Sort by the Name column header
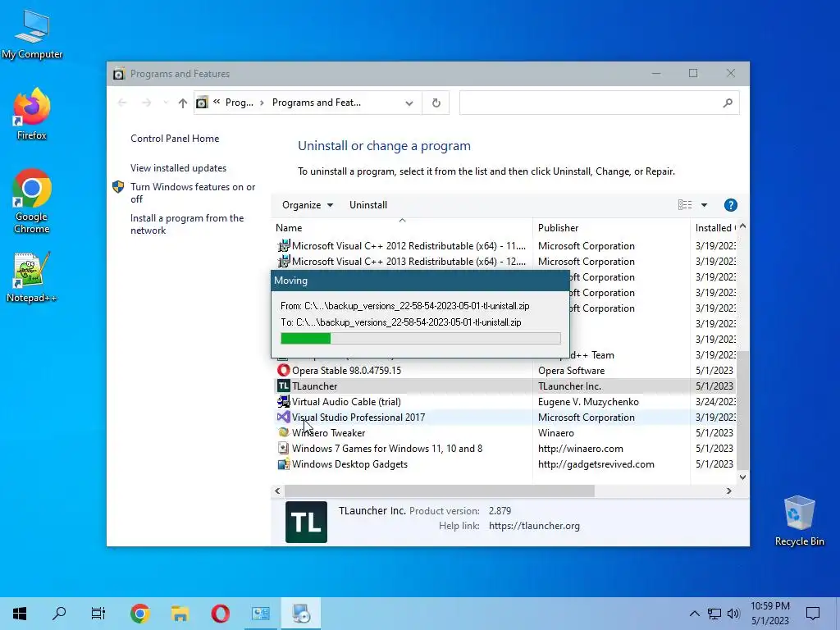The width and height of the screenshot is (840, 630). click(x=402, y=228)
